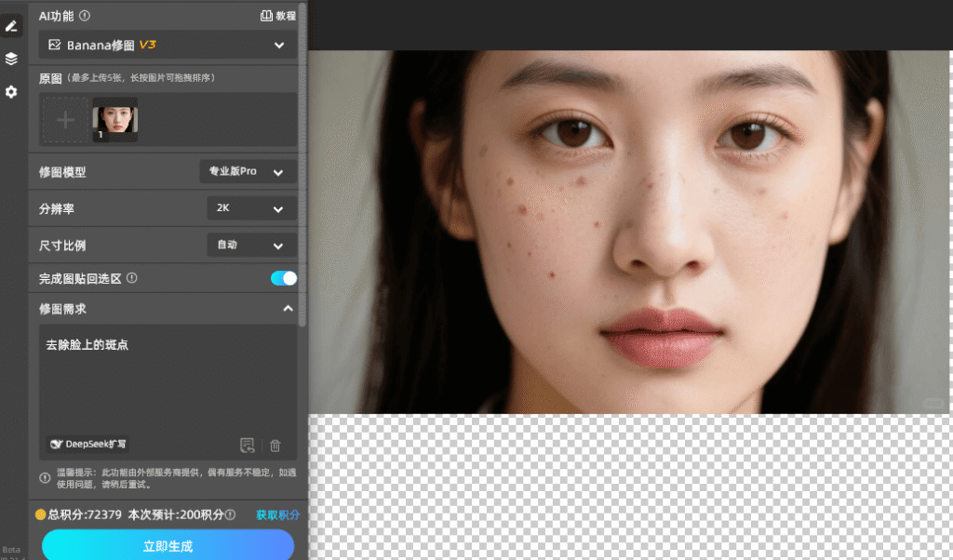Click into the 修图需求 prompt text box
Image resolution: width=953 pixels, height=560 pixels.
click(168, 381)
